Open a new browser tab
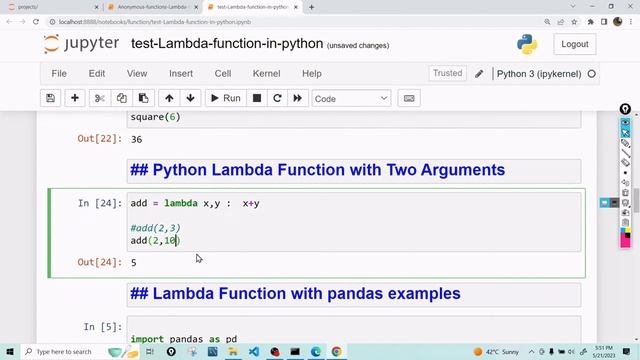This screenshot has width=640, height=360. (311, 7)
